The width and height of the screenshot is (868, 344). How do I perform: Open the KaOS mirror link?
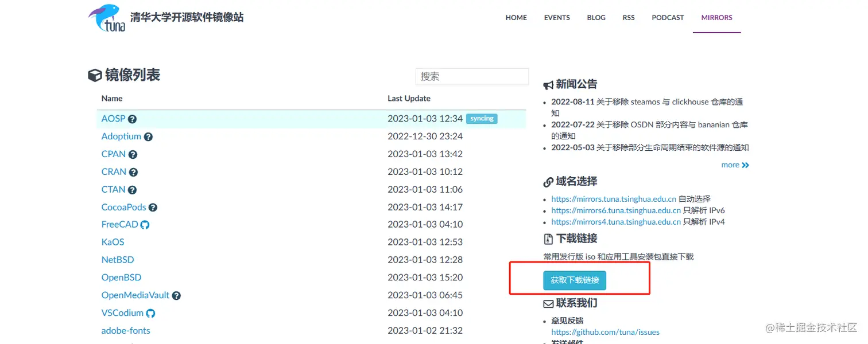tap(113, 242)
